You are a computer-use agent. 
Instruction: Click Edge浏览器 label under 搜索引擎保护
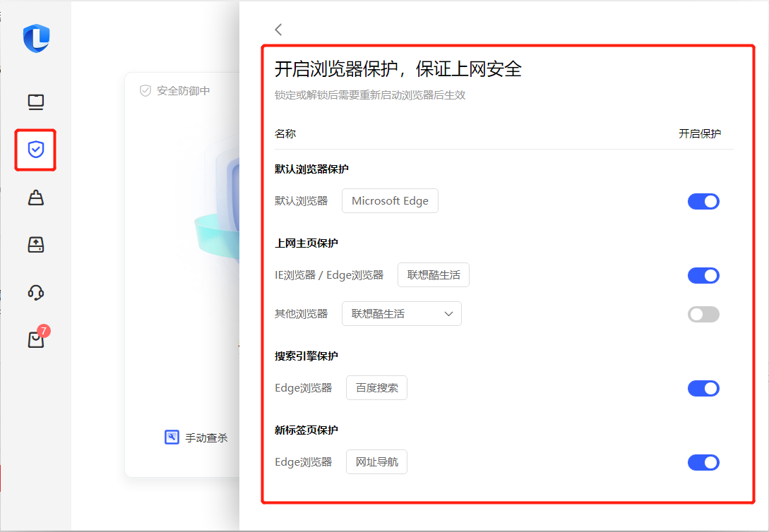(304, 388)
